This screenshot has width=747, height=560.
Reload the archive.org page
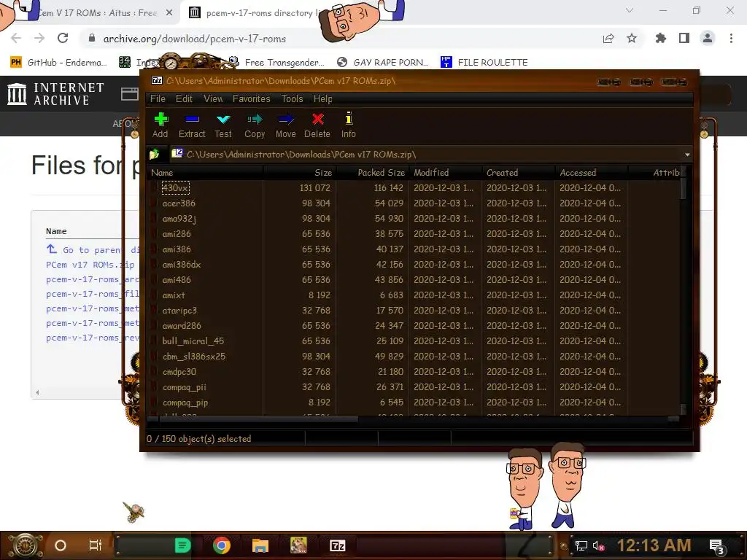coord(63,38)
